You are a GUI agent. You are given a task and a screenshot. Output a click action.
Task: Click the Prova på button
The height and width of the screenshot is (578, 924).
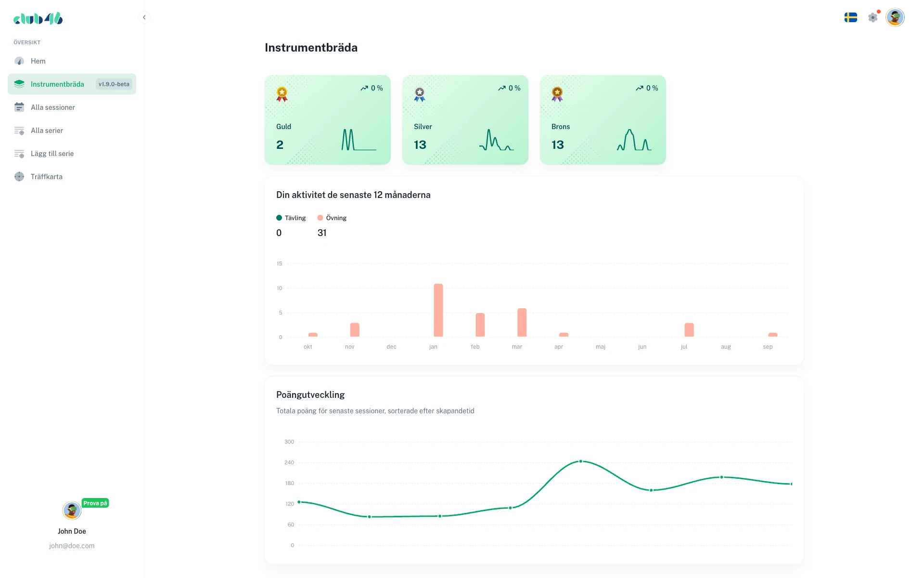[x=96, y=503]
